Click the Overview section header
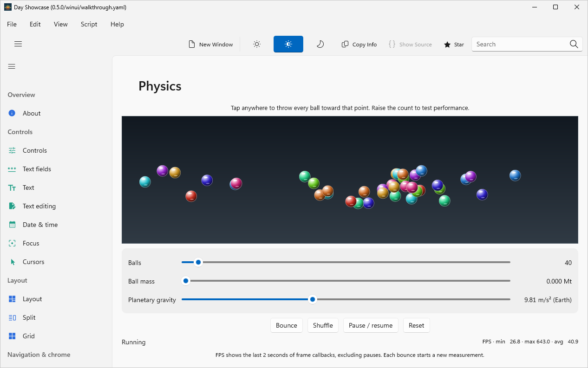Viewport: 588px width, 368px height. [21, 95]
